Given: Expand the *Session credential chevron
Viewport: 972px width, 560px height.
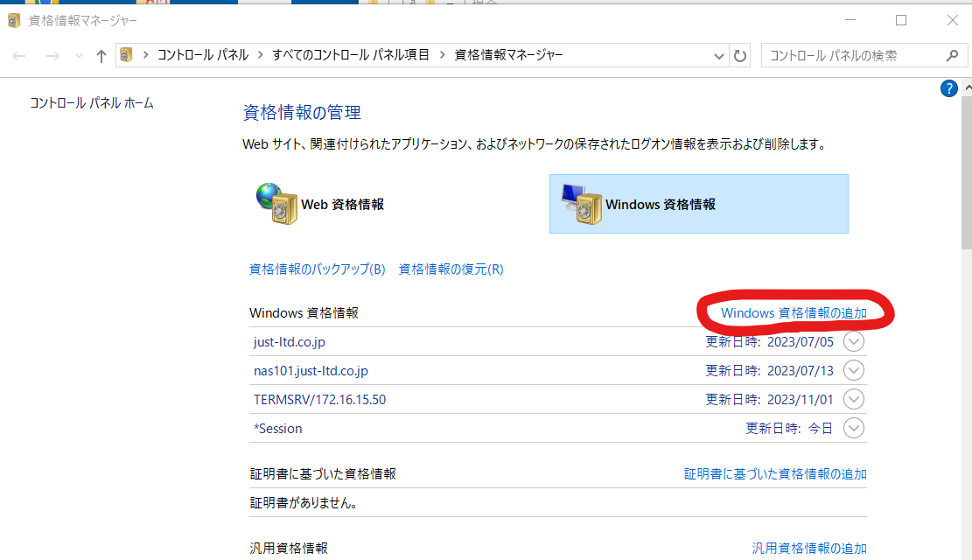Looking at the screenshot, I should click(x=854, y=428).
